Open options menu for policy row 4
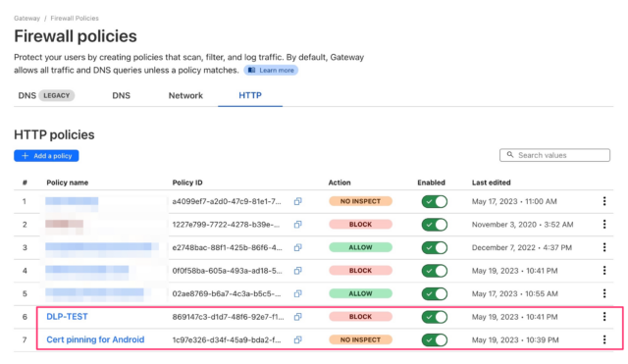Image resolution: width=628 pixels, height=364 pixels. click(x=604, y=271)
